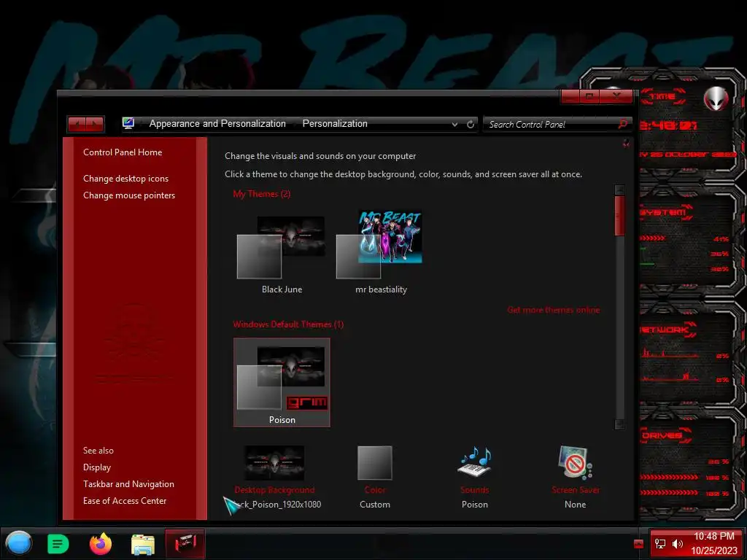This screenshot has height=560, width=747.
Task: Click the 41% system usage value
Action: point(721,239)
